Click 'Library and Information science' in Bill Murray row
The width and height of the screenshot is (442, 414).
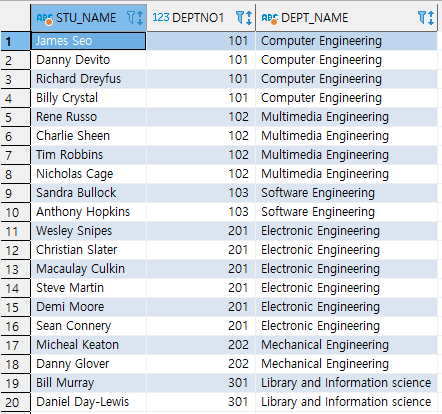[347, 383]
